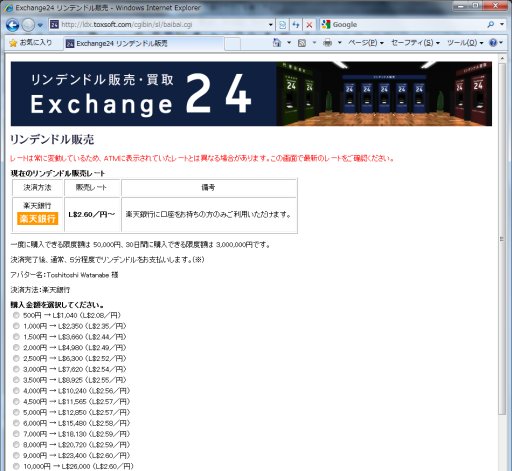Viewport: 512px width, 471px height.
Task: Click the browser Back arrow button
Action: 12,25
